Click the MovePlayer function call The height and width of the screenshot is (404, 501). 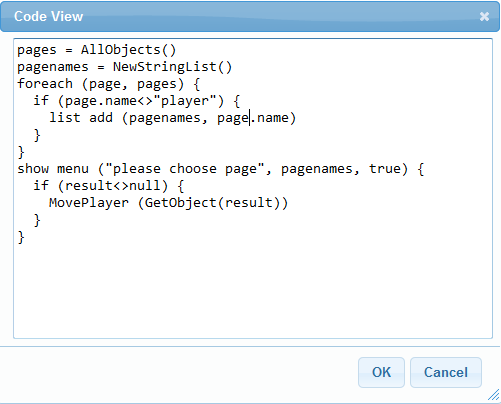89,203
